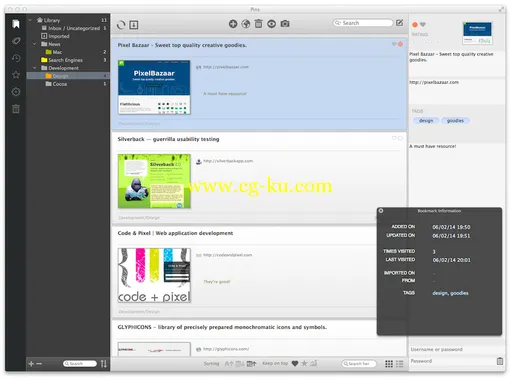Sort by date using second sorting icon
This screenshot has height=380, width=512.
pos(240,364)
